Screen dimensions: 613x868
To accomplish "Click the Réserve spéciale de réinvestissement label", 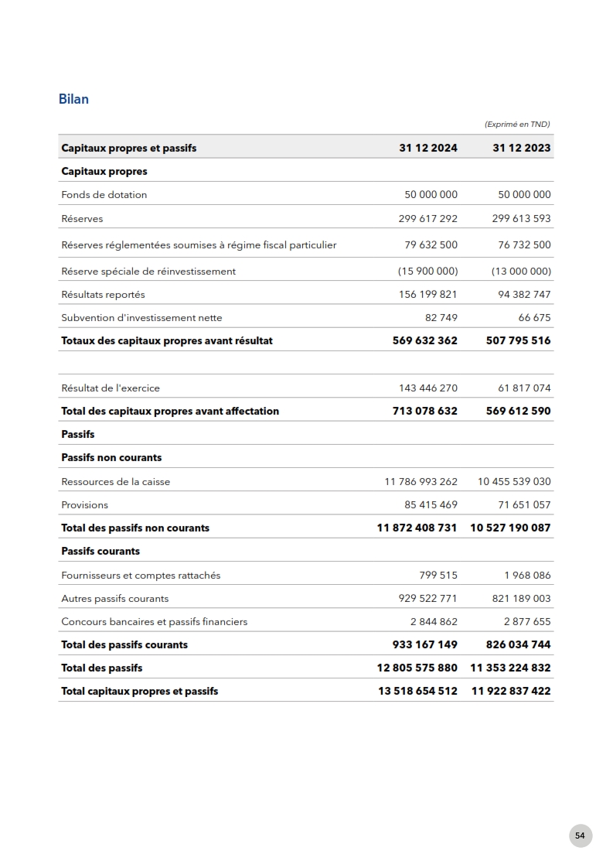I will click(148, 272).
